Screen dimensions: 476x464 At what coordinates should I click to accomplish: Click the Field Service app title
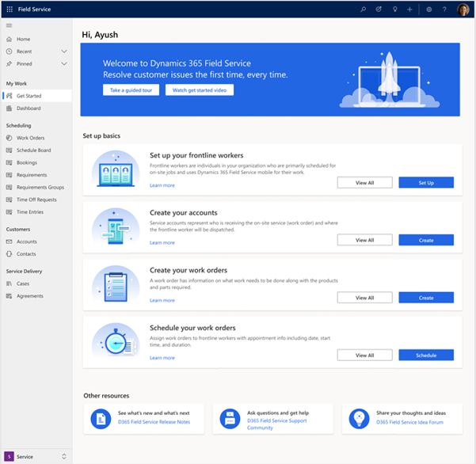(34, 10)
